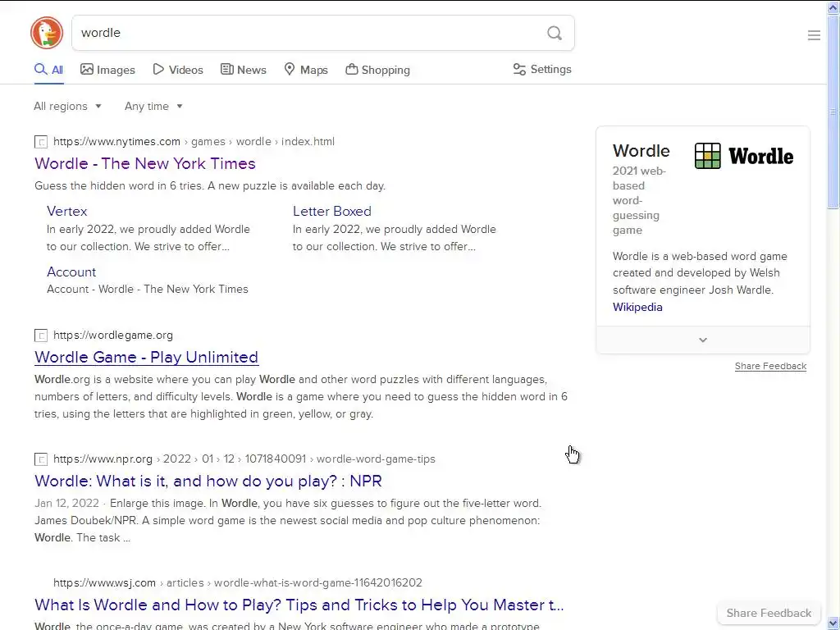Open the All regions dropdown
The height and width of the screenshot is (630, 840).
pos(67,106)
